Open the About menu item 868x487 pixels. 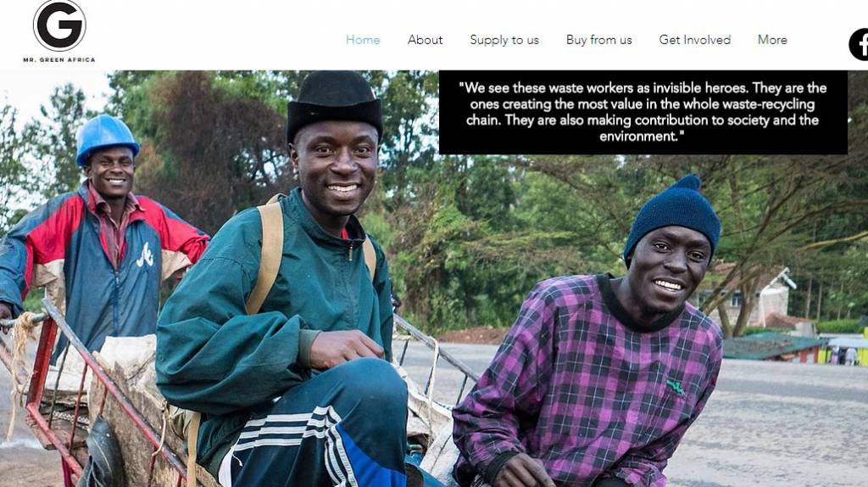(426, 40)
